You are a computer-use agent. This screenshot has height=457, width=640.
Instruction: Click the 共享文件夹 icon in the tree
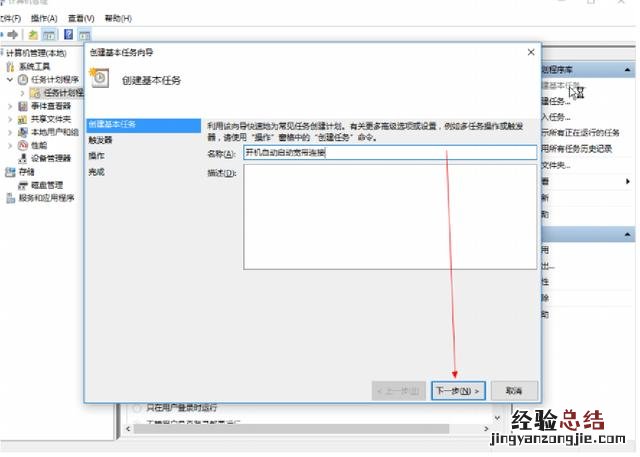[23, 120]
